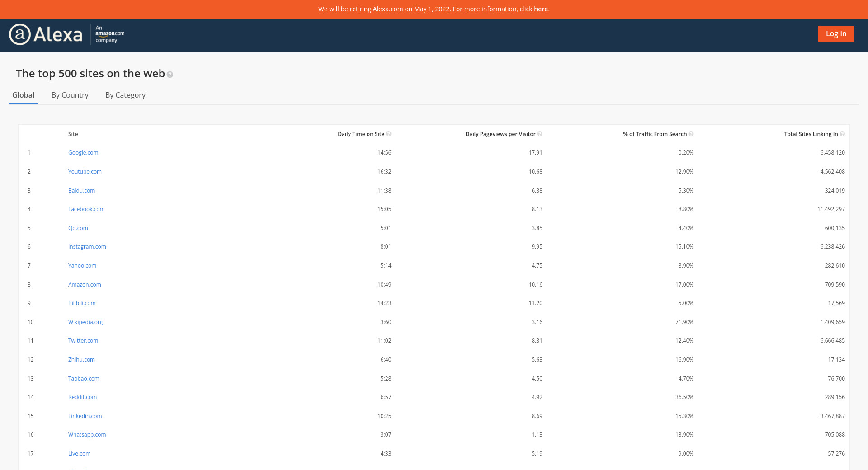
Task: Click help icon next to Total Sites Linking In
Action: tap(842, 134)
